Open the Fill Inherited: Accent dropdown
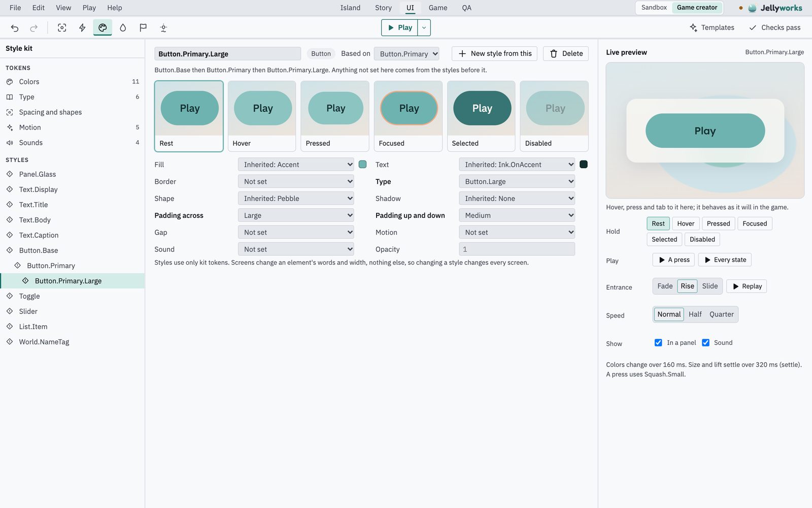 296,165
